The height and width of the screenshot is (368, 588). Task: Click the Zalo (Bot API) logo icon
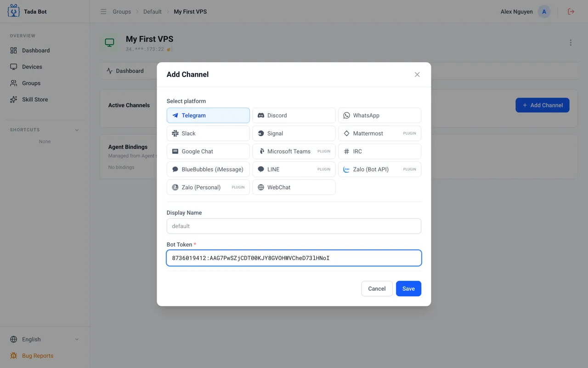click(x=346, y=169)
